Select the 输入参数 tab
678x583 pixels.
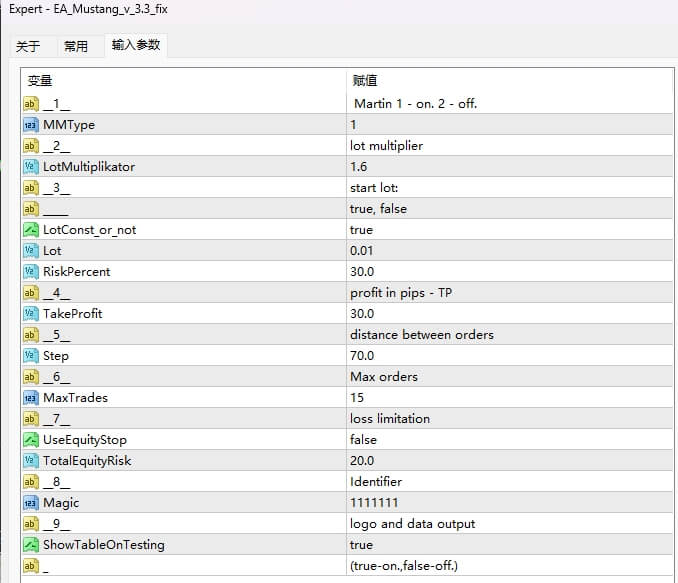pyautogui.click(x=135, y=46)
